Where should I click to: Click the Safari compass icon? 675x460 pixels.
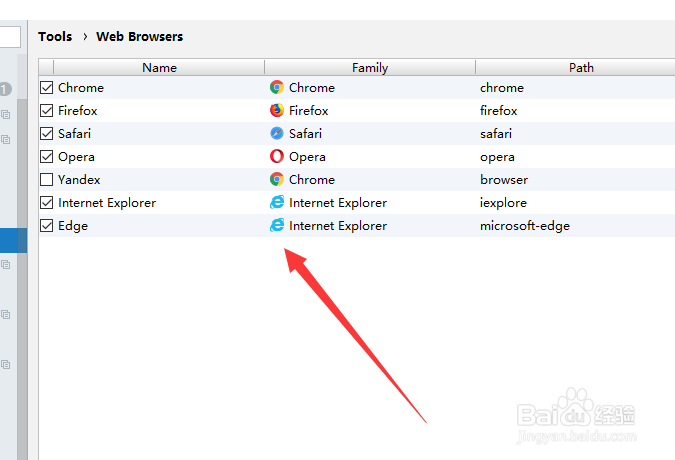[277, 133]
